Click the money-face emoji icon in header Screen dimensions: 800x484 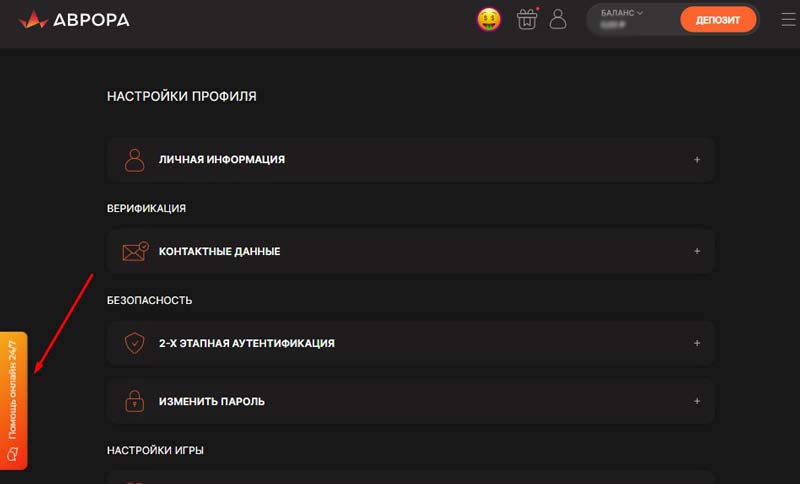pyautogui.click(x=489, y=19)
